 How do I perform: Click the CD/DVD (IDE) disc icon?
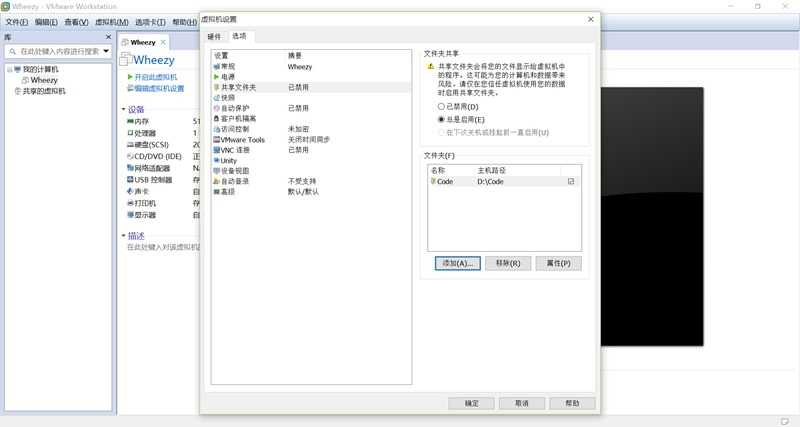130,157
